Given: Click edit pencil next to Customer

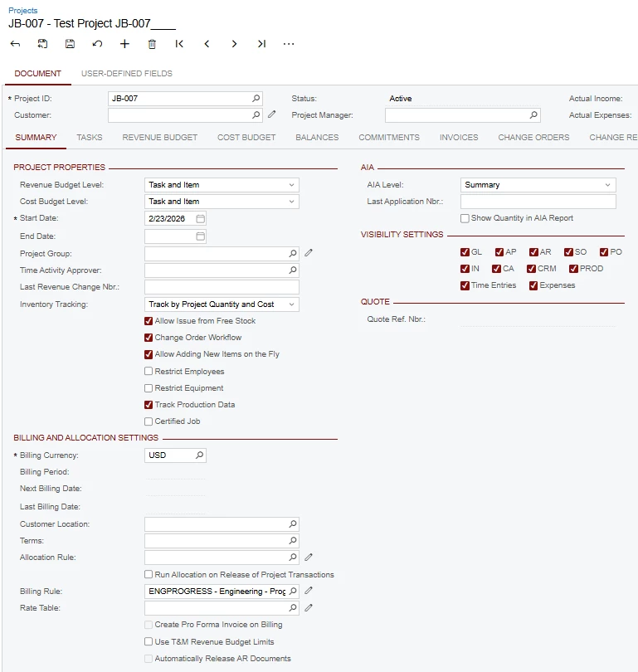Looking at the screenshot, I should click(271, 114).
